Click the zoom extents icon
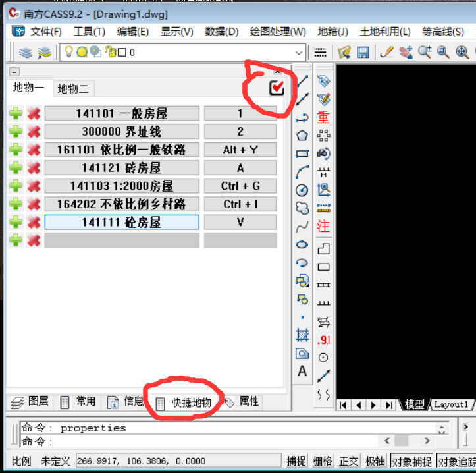Image resolution: width=476 pixels, height=473 pixels. point(462,52)
